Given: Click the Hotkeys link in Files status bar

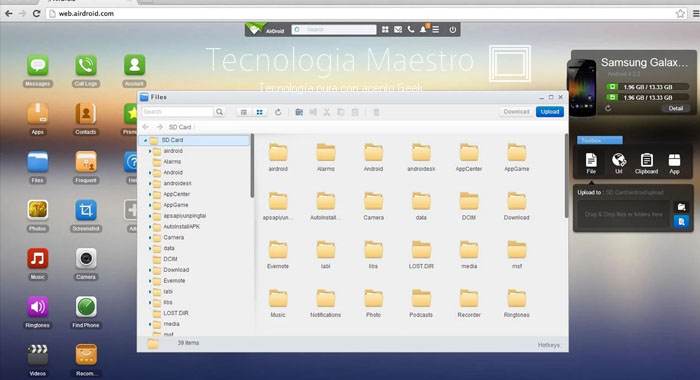Looking at the screenshot, I should coord(548,345).
